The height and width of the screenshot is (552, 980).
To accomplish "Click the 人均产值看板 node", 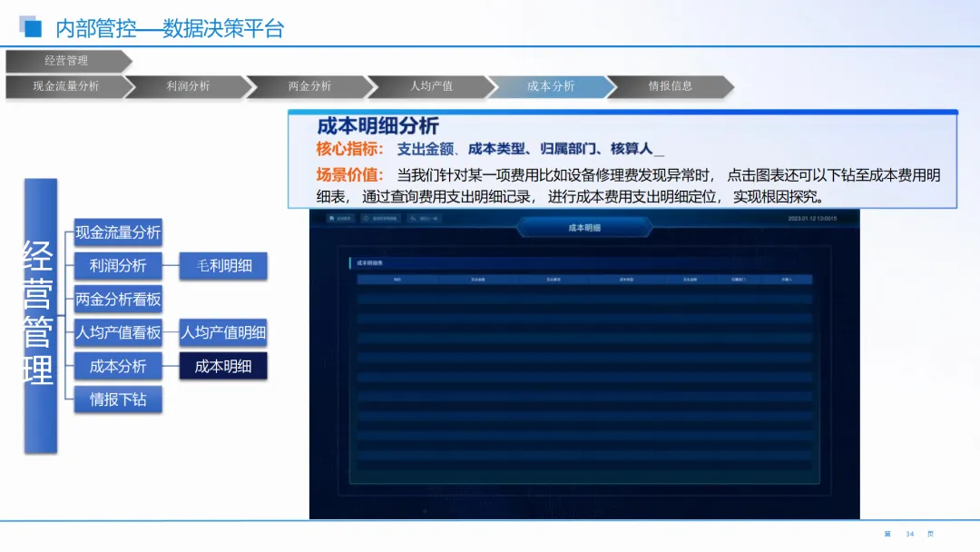I will pyautogui.click(x=118, y=332).
